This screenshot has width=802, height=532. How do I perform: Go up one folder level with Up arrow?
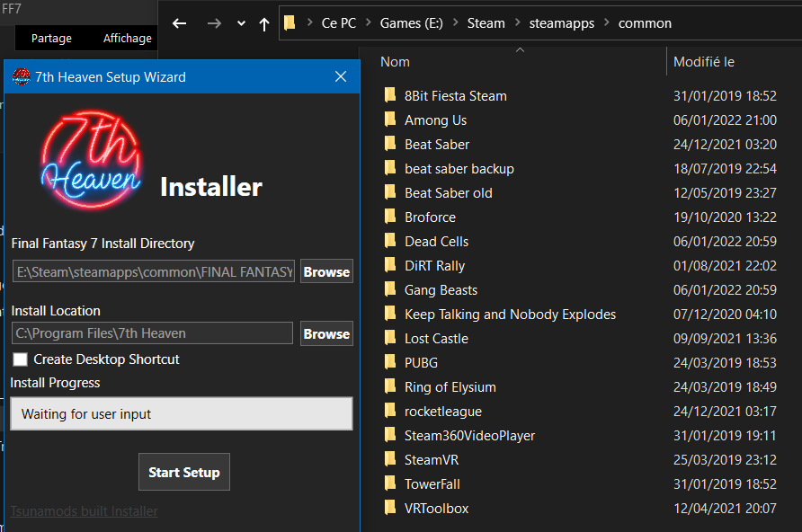click(x=264, y=24)
